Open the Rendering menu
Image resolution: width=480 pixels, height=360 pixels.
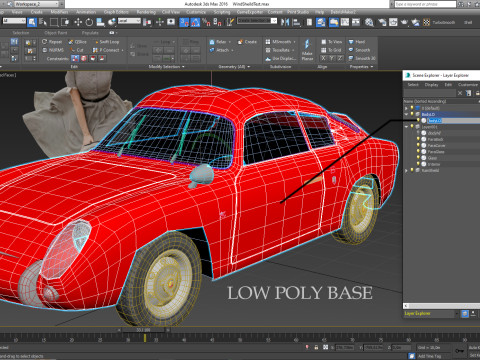coord(146,12)
